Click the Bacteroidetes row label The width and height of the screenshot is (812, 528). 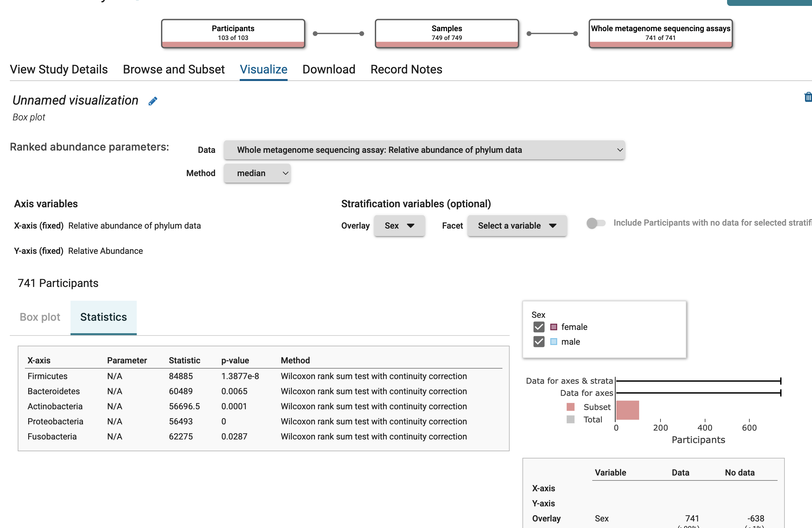pyautogui.click(x=53, y=391)
